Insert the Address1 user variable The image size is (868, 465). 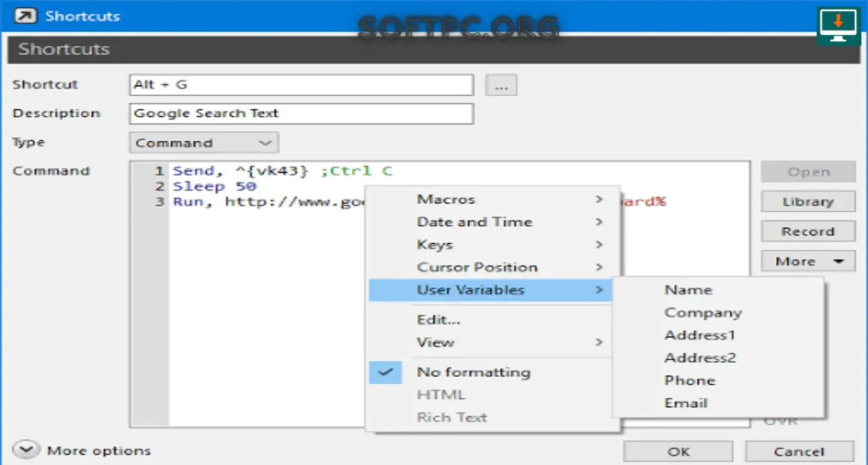pyautogui.click(x=718, y=335)
